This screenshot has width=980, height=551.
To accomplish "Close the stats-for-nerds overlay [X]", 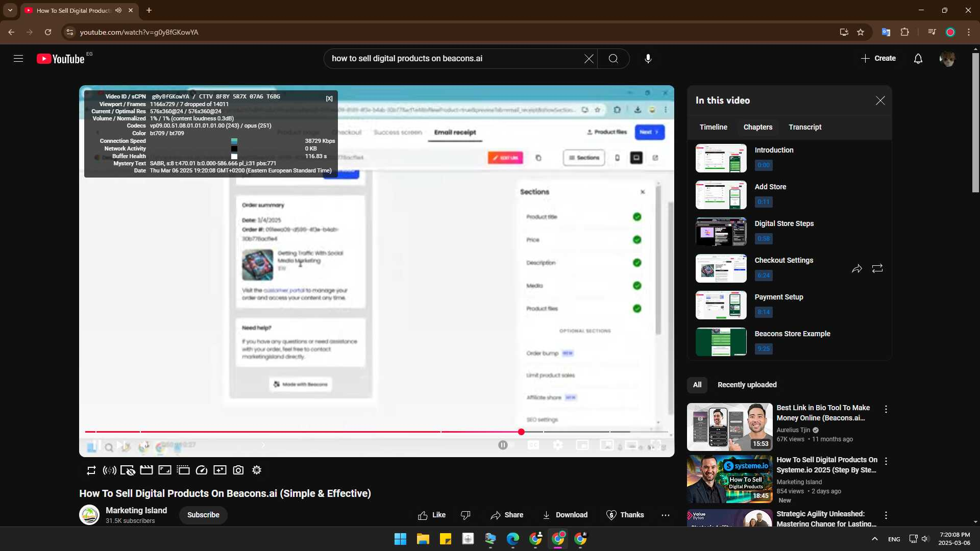I will coord(329,98).
